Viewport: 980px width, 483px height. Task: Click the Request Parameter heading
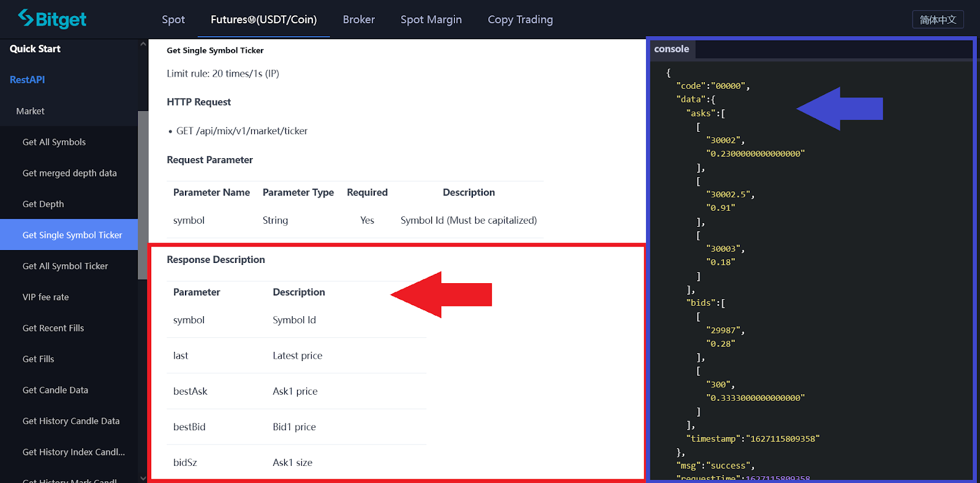pyautogui.click(x=210, y=160)
